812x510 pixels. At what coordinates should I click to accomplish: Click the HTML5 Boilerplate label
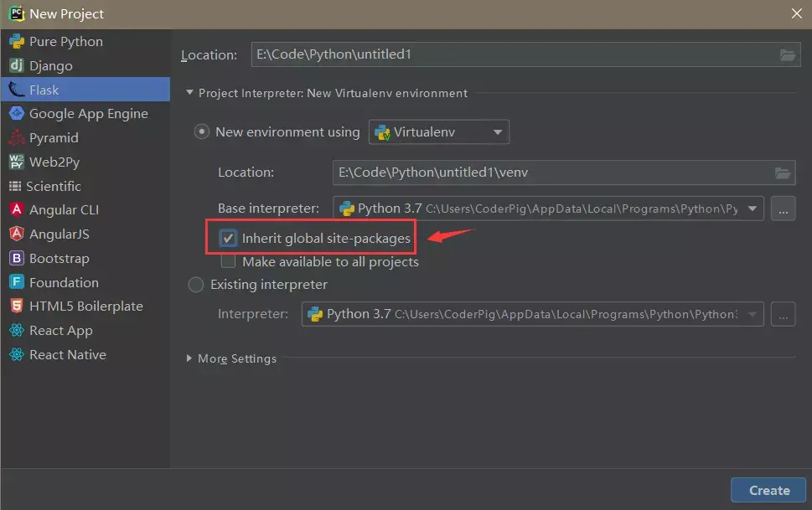pyautogui.click(x=86, y=307)
